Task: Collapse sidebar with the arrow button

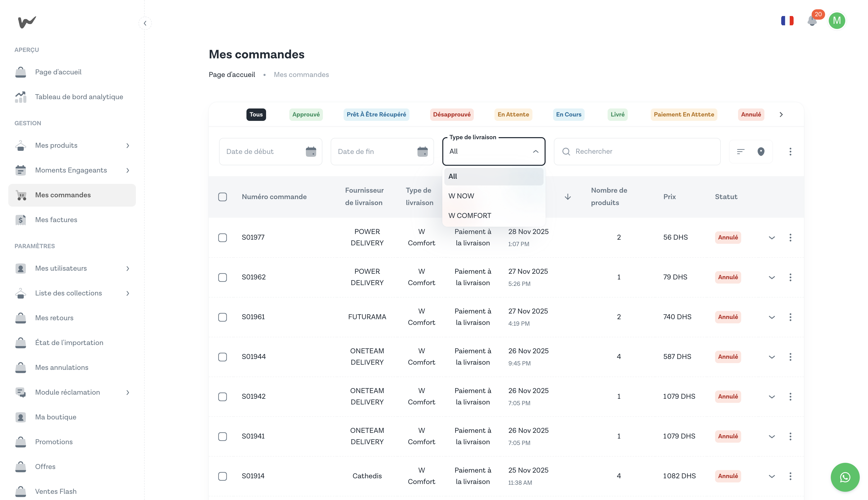Action: (145, 23)
